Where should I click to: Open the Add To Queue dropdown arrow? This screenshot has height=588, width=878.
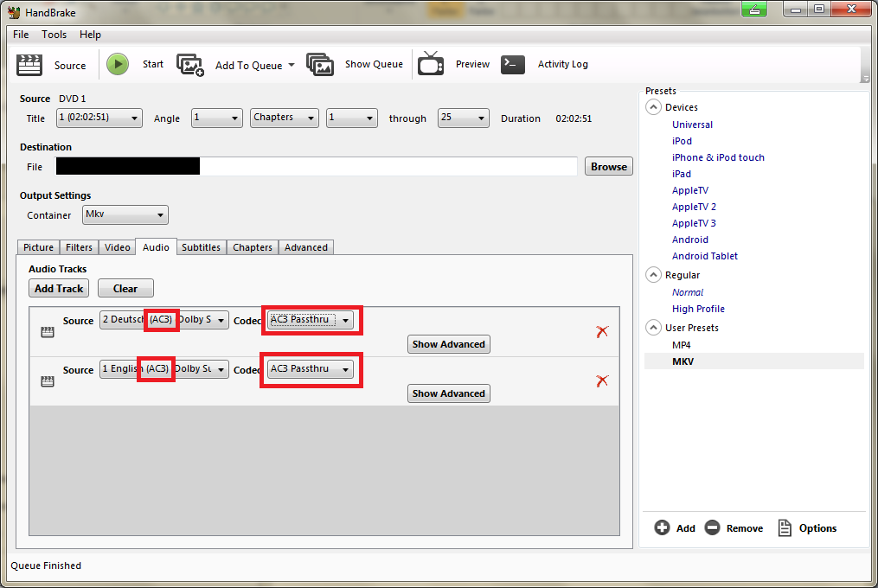(292, 66)
